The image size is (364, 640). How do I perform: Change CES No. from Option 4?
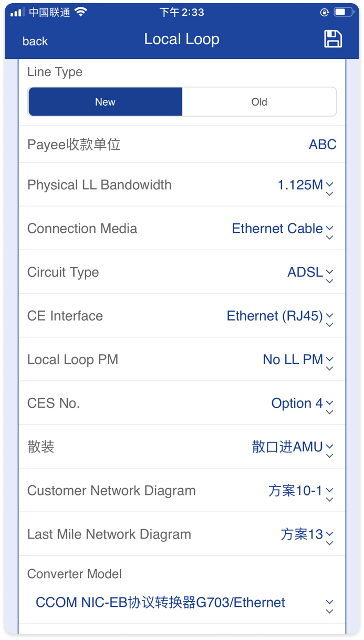click(302, 403)
